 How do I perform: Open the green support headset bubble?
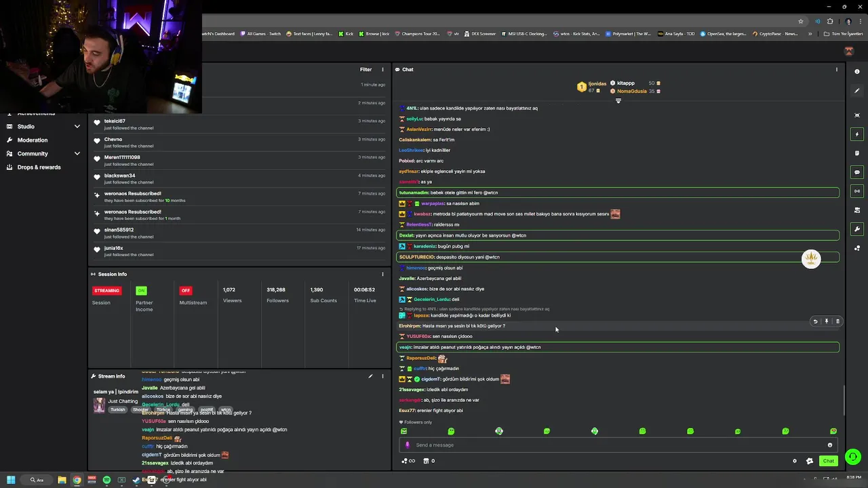[853, 457]
